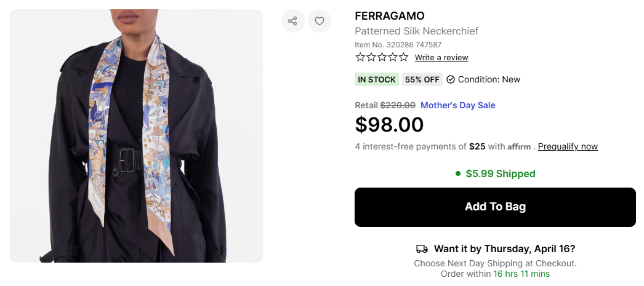Open the Mother's Day Sale link
Image resolution: width=644 pixels, height=286 pixels.
(457, 105)
